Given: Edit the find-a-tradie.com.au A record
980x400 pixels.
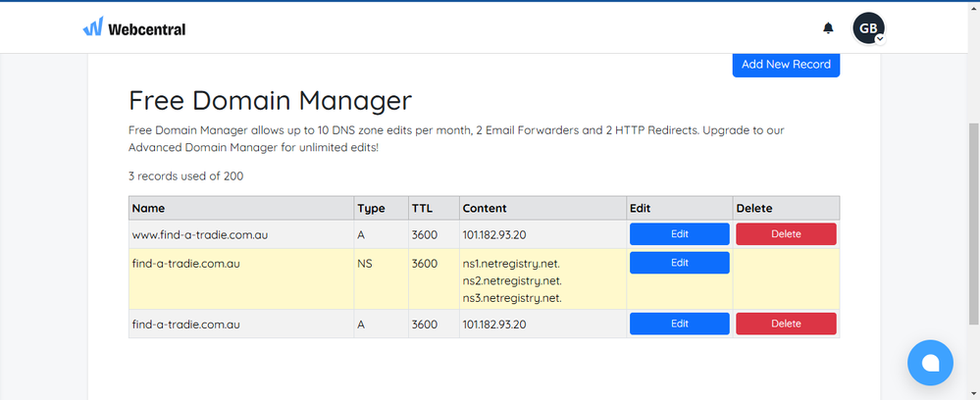Looking at the screenshot, I should click(x=680, y=324).
